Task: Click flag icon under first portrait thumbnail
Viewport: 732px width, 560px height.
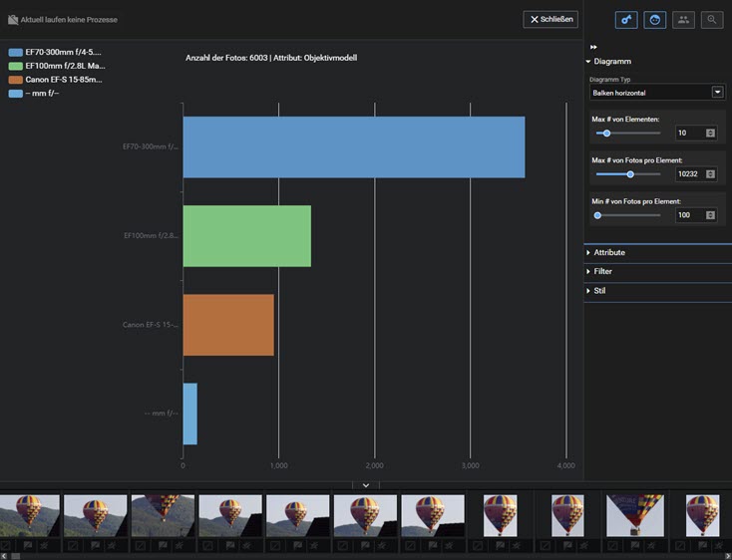Action: (500, 545)
